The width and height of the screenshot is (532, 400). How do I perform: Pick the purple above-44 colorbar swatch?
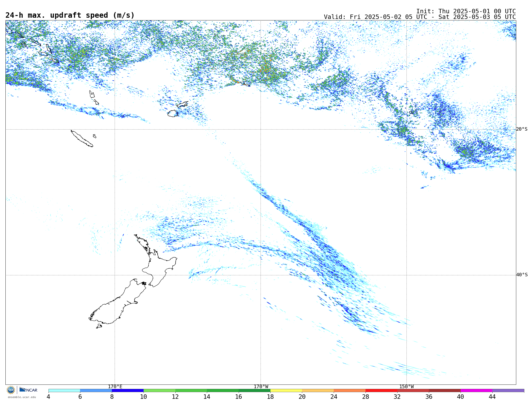point(508,391)
